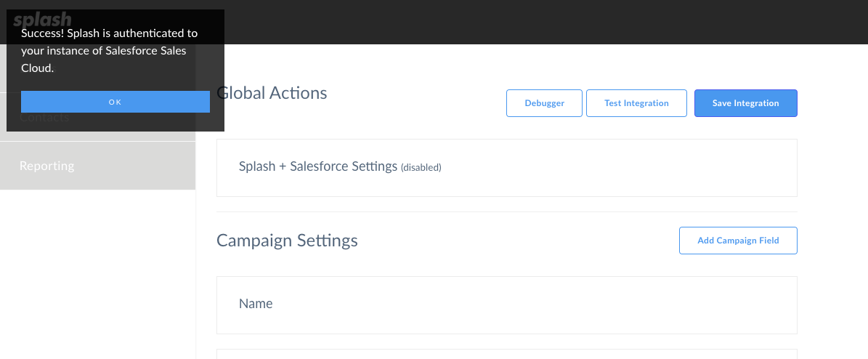This screenshot has height=359, width=868.
Task: Click the divider above Campaign Settings
Action: 506,211
